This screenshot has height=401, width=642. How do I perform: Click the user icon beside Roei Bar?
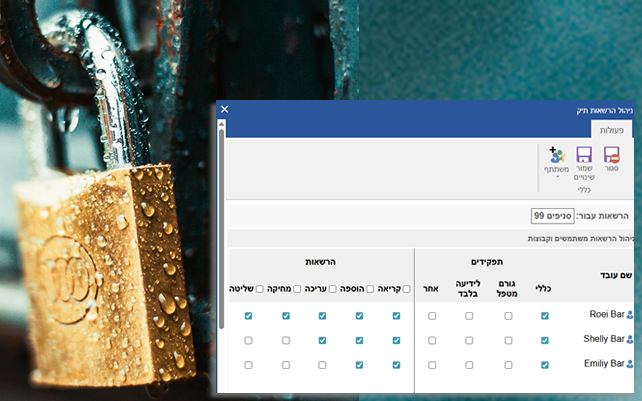point(630,316)
